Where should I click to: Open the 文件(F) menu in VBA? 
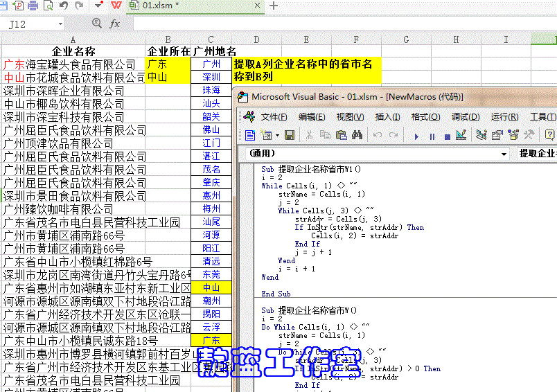274,117
